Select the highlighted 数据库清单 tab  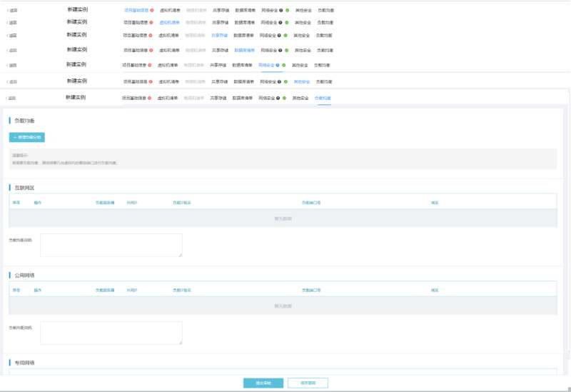(245, 50)
